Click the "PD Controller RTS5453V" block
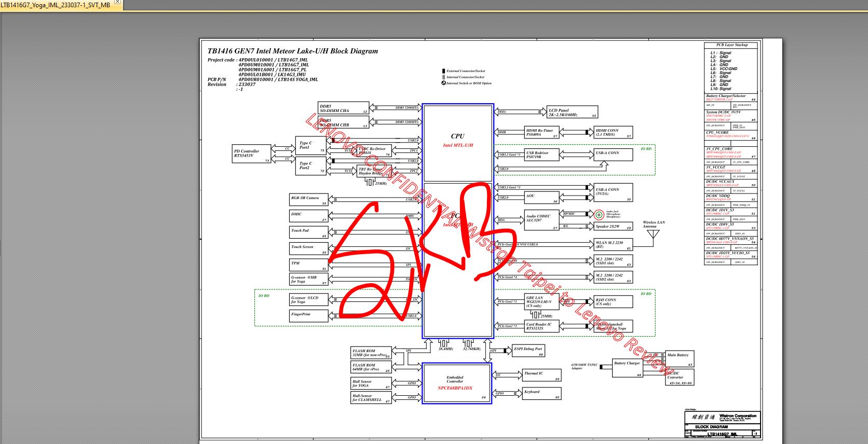The width and height of the screenshot is (868, 444). pyautogui.click(x=252, y=154)
